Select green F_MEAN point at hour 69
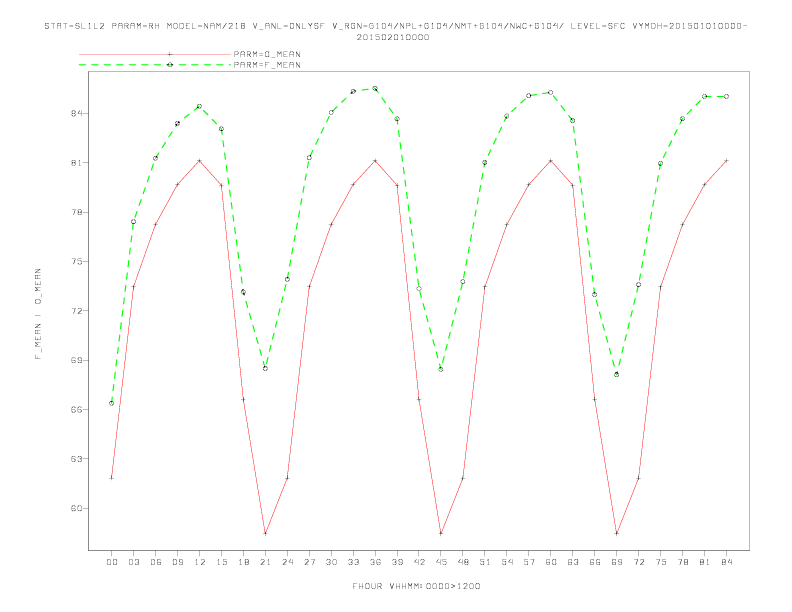This screenshot has height=612, width=792. 617,374
